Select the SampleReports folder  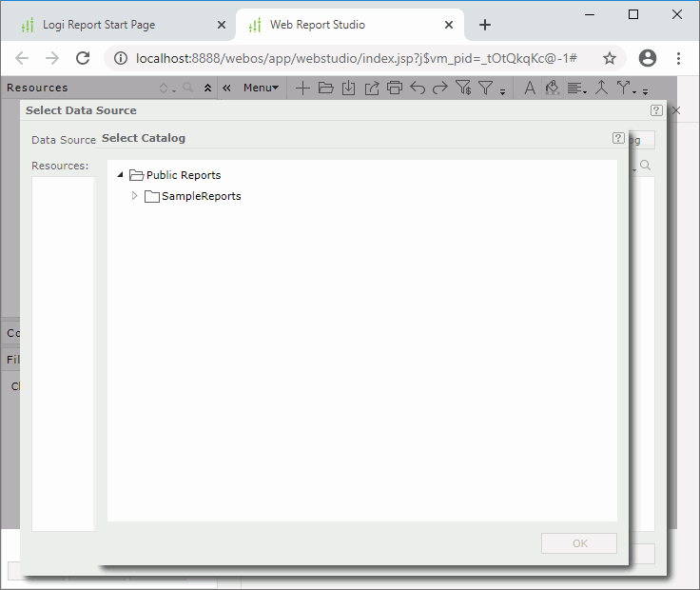pyautogui.click(x=201, y=196)
